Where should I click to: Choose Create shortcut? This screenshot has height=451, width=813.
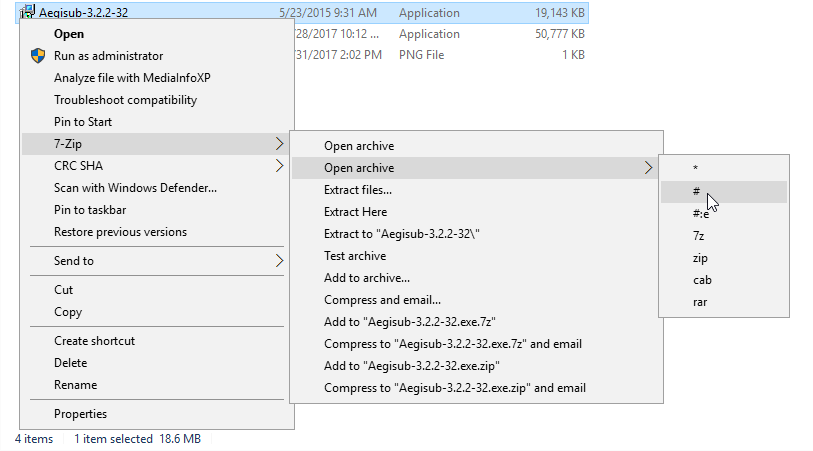(x=94, y=341)
